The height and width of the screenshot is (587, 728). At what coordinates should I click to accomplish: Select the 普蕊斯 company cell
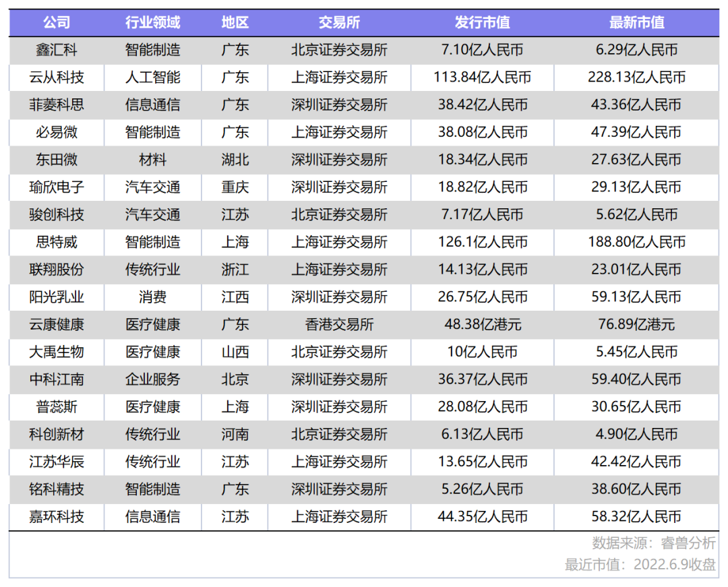pos(57,407)
